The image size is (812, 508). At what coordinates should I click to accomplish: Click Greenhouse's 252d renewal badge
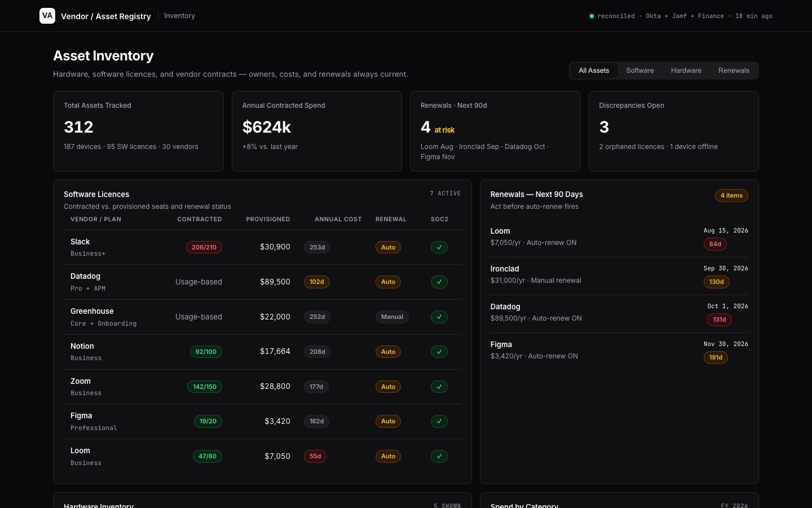317,317
